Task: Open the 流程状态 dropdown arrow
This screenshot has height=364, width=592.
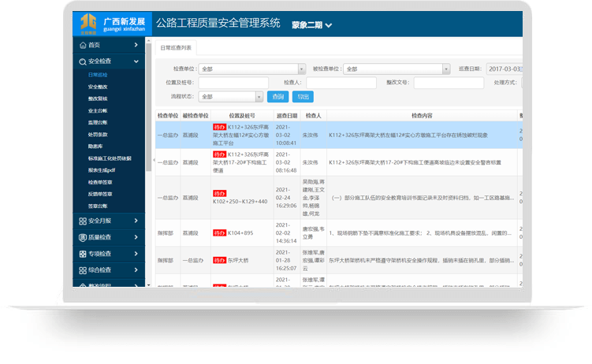Action: [x=259, y=97]
